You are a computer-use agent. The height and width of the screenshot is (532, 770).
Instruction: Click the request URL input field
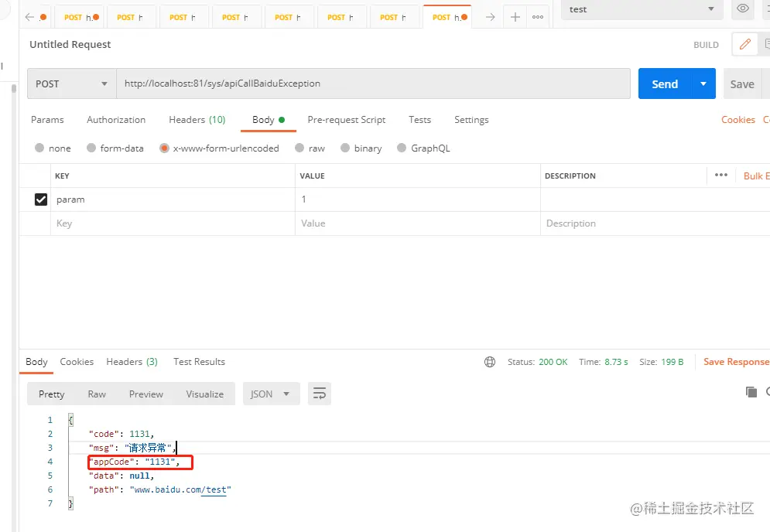click(373, 84)
